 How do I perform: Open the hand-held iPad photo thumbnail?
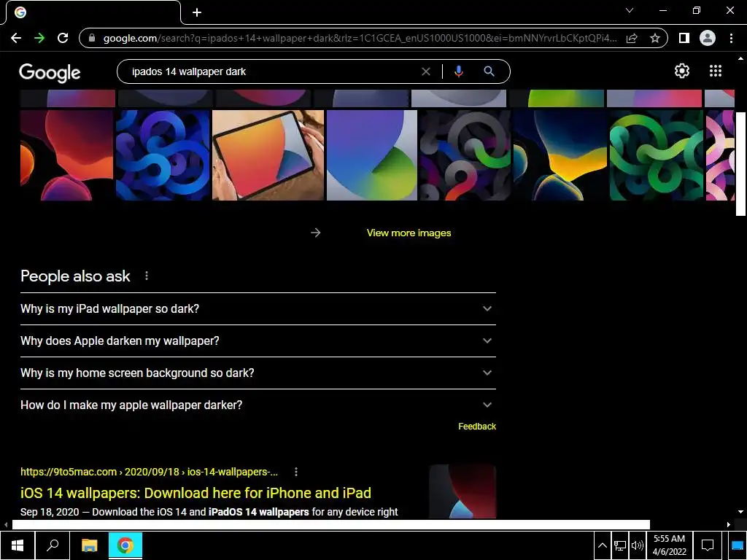268,155
